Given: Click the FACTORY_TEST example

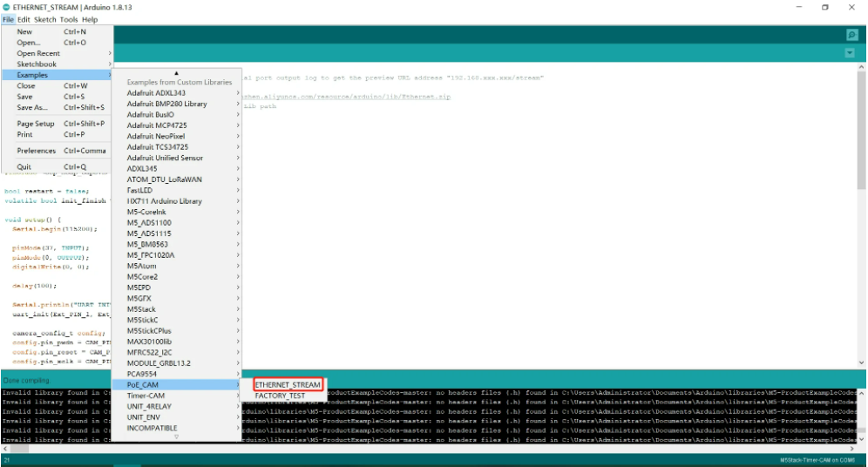Looking at the screenshot, I should tap(280, 396).
